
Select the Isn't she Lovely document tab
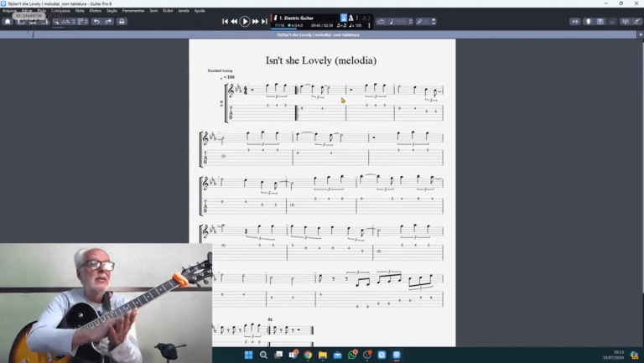pos(319,35)
